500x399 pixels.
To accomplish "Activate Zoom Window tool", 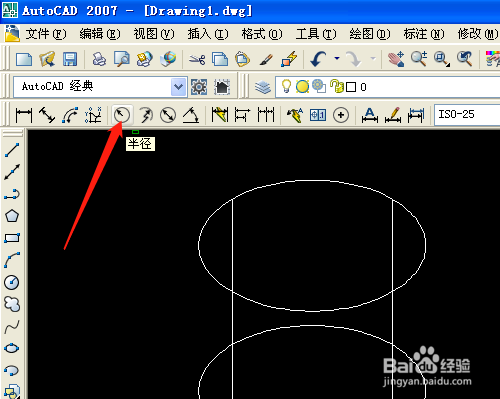I will (442, 59).
